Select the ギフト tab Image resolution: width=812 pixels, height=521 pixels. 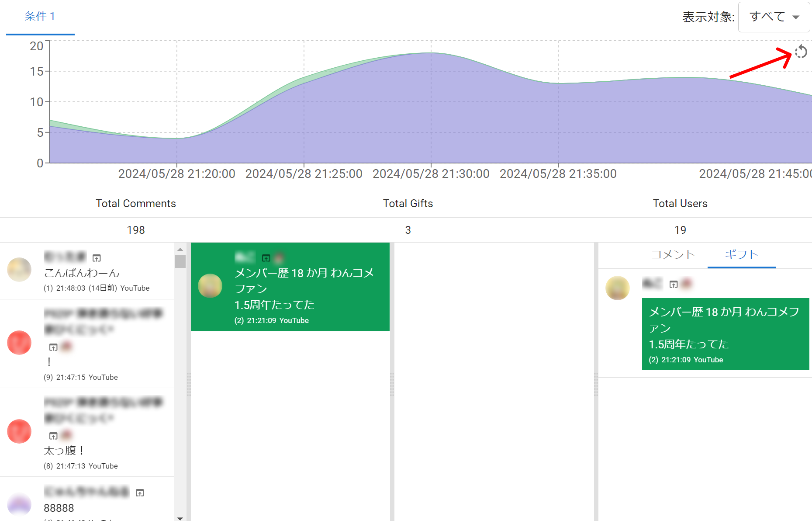(741, 254)
